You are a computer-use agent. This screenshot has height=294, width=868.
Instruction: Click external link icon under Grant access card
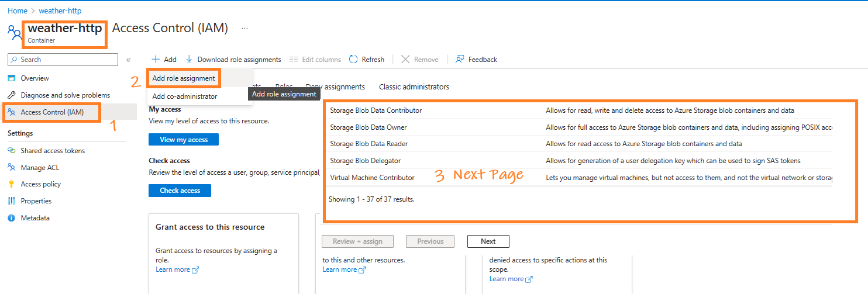[x=196, y=270]
